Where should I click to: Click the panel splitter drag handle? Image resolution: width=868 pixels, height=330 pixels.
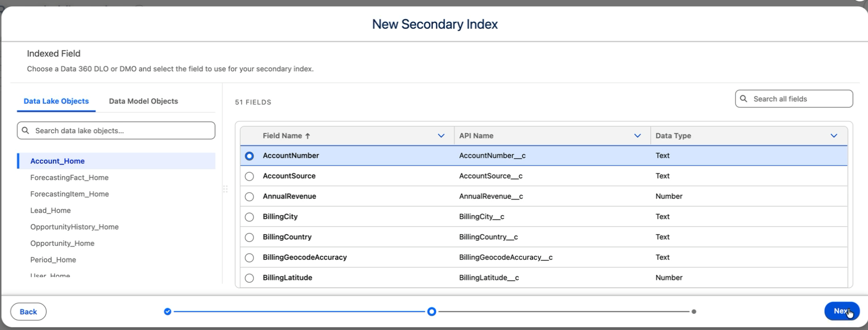(x=225, y=189)
